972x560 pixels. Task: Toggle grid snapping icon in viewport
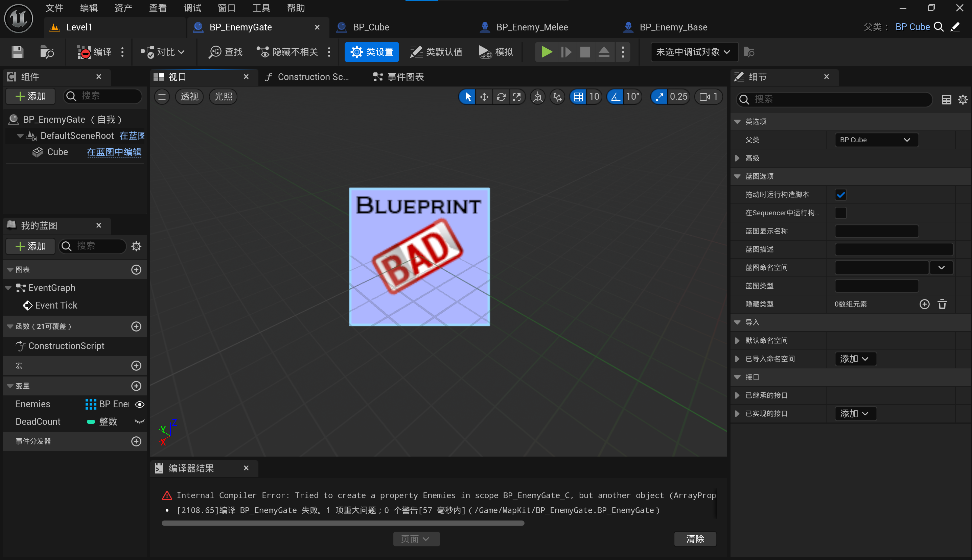578,97
